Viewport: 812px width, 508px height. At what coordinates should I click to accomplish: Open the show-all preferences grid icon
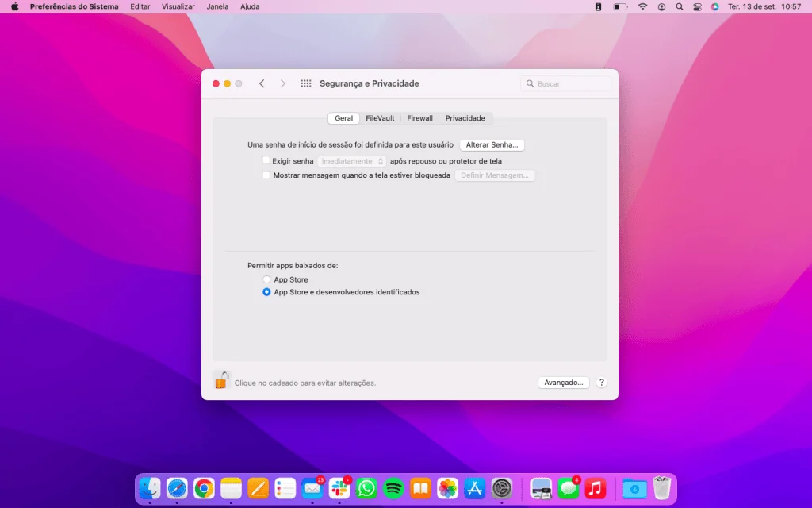(x=305, y=83)
